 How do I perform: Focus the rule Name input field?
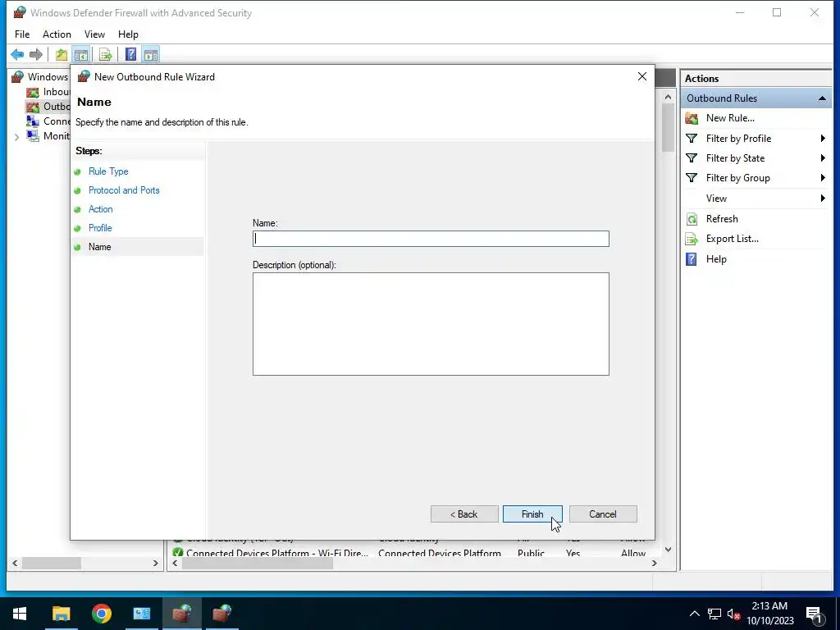tap(431, 239)
